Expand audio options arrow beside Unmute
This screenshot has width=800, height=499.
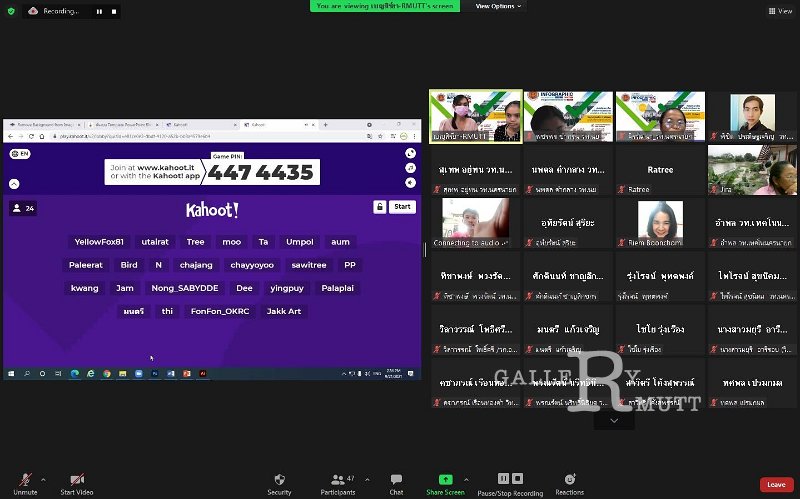(43, 480)
